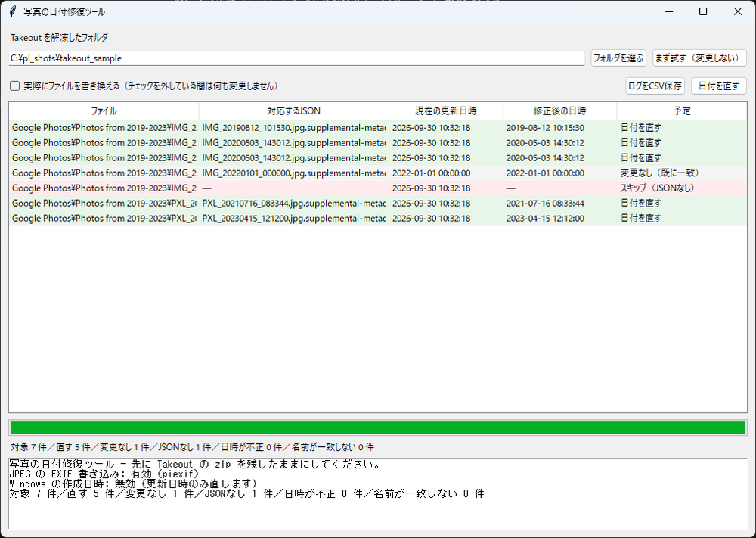
Task: Click the 日付を直す button
Action: coord(718,86)
